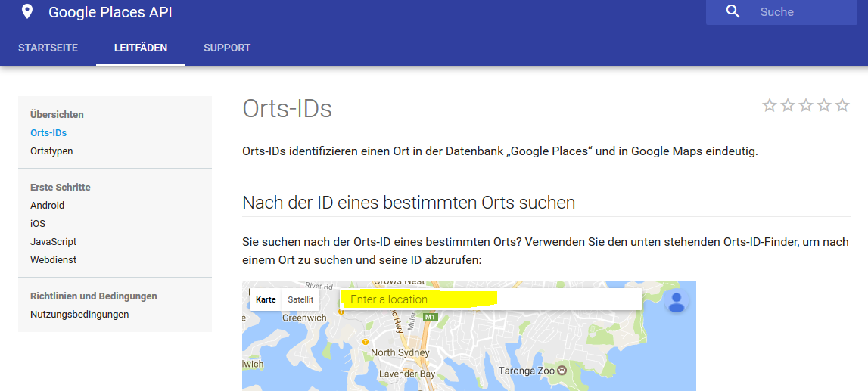Click the Google Places API title
868x391 pixels.
coord(110,12)
